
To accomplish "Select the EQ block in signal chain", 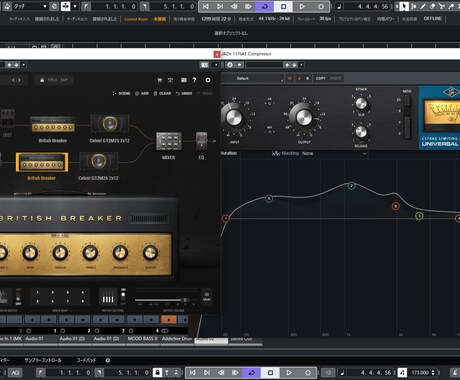I will [x=201, y=141].
